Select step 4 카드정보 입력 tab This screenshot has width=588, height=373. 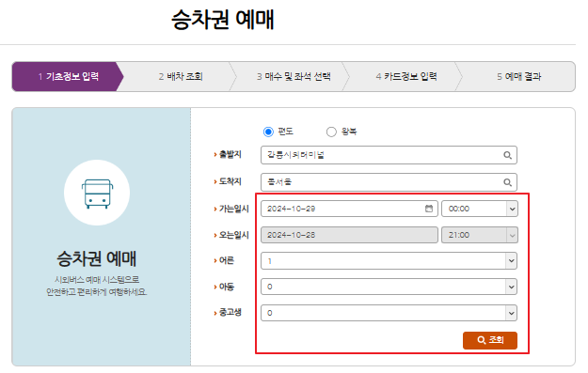pyautogui.click(x=406, y=76)
